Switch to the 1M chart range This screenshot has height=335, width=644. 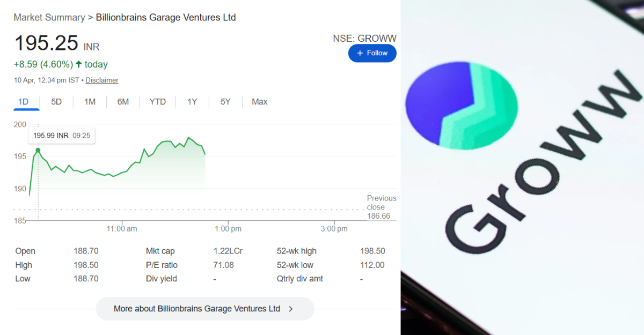click(90, 102)
